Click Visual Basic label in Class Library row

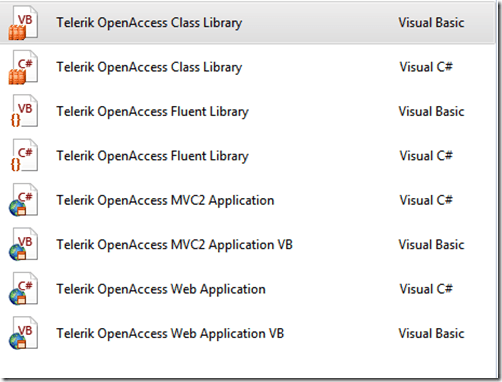(431, 23)
